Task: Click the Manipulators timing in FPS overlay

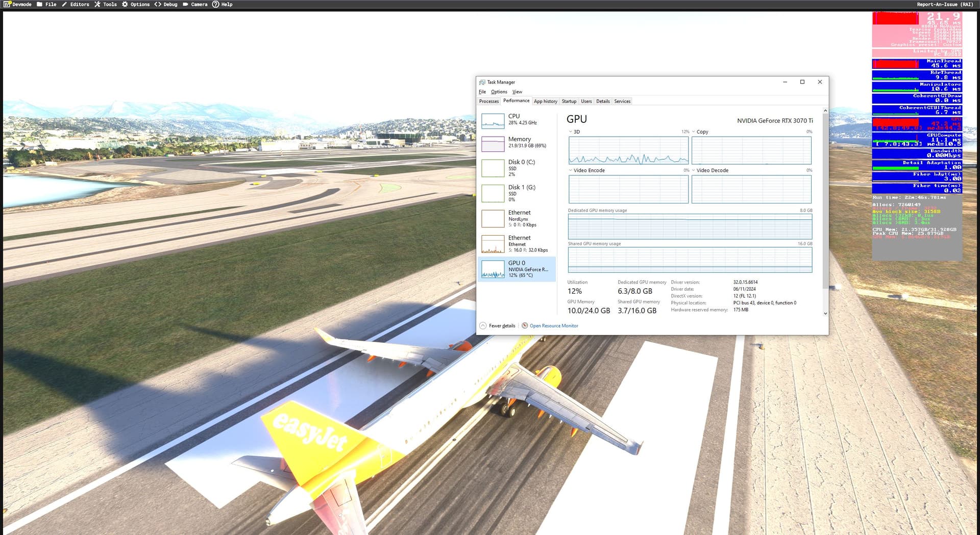Action: pos(917,87)
